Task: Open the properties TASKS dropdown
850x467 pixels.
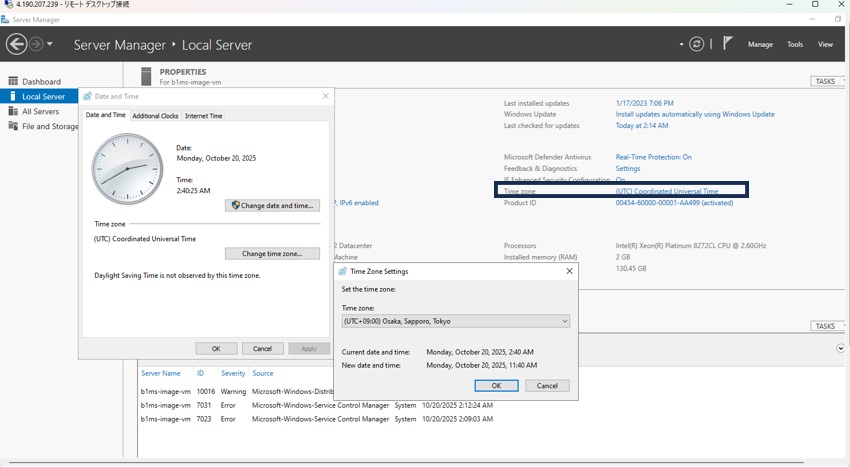Action: coord(827,81)
